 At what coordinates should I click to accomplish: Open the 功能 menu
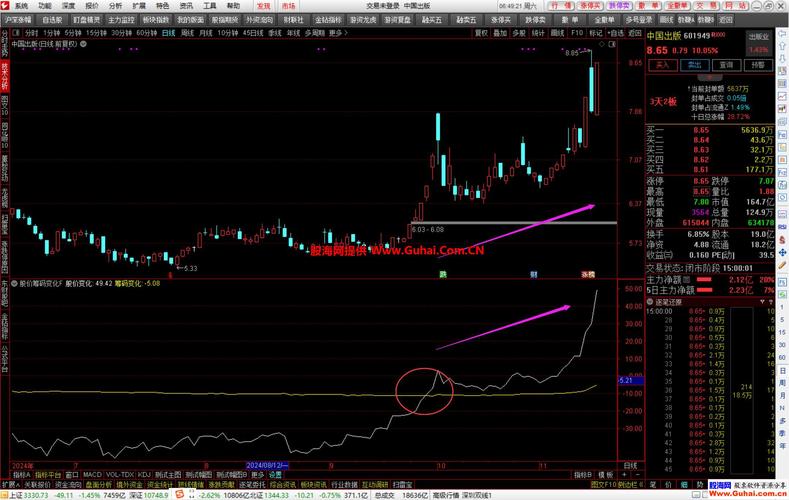[44, 6]
